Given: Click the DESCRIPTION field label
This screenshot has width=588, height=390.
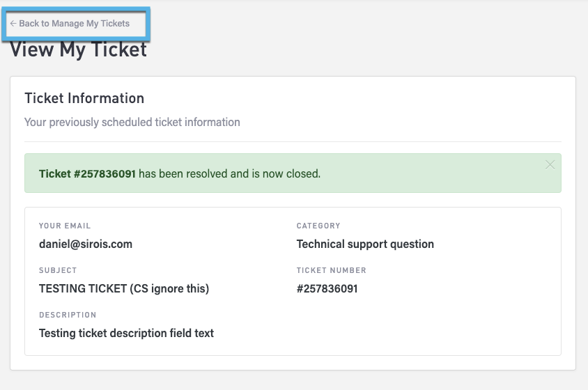Looking at the screenshot, I should [x=68, y=315].
